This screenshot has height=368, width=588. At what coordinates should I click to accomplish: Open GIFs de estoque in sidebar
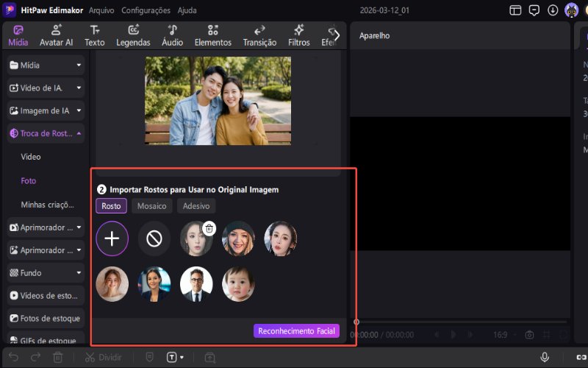coord(46,340)
